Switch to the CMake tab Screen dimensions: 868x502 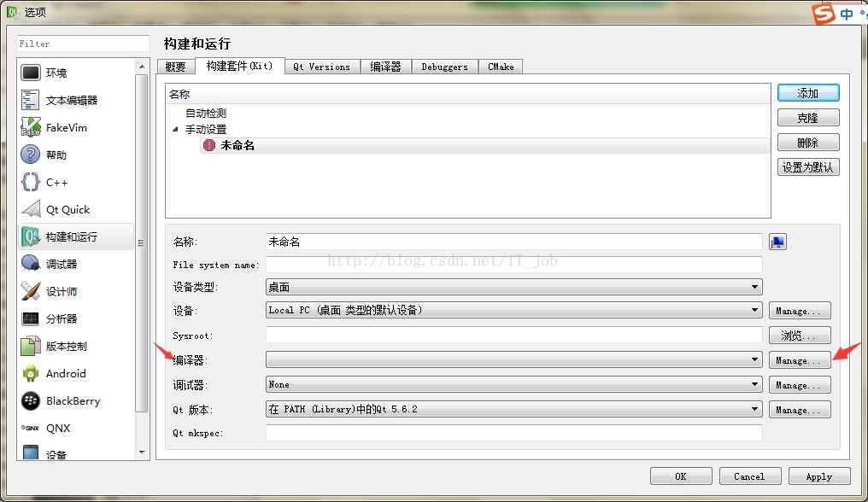click(x=501, y=67)
